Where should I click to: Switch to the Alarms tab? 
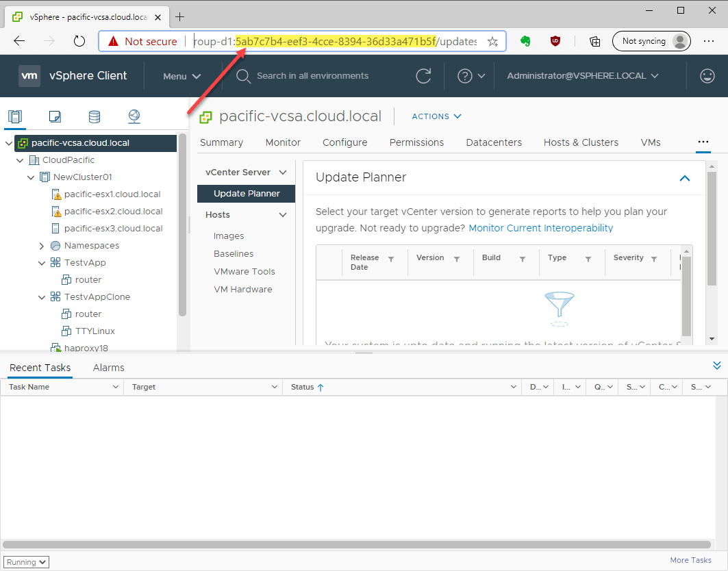(x=109, y=368)
